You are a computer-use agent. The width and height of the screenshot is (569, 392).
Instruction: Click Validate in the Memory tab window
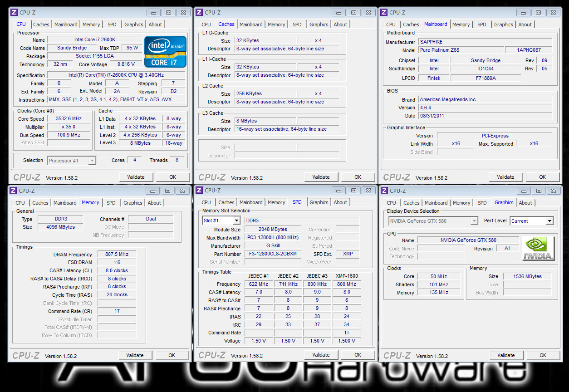tap(135, 355)
